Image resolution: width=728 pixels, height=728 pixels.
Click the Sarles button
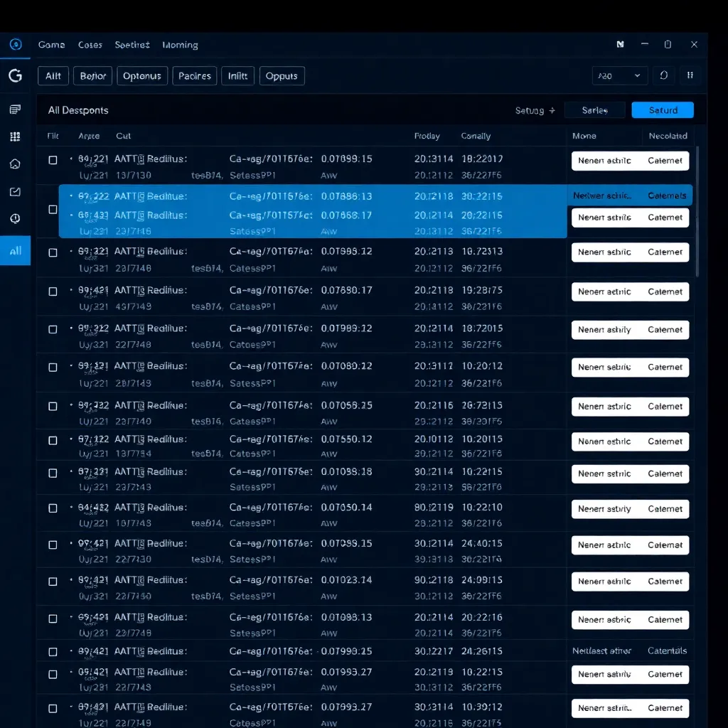tap(595, 110)
